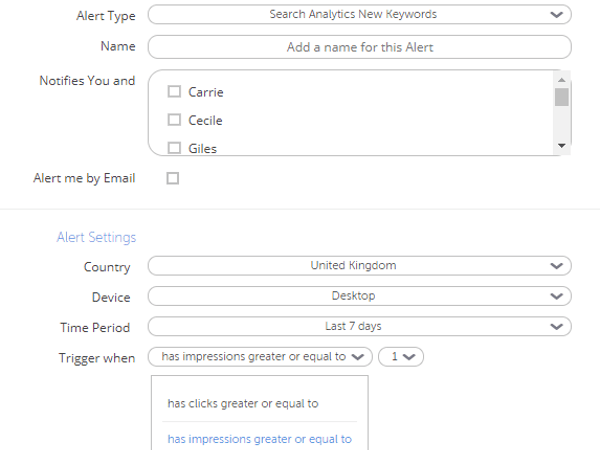
Task: Click the chevron next to value 1
Action: click(409, 357)
